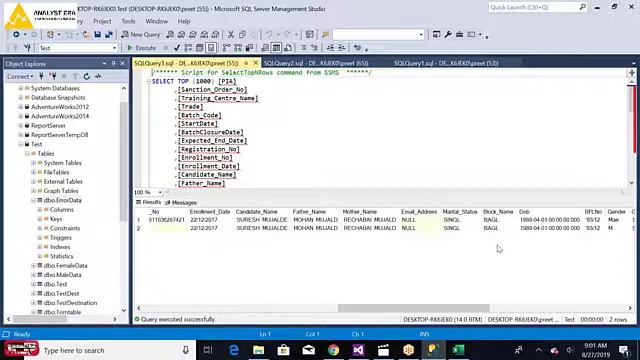Open the find combo box dropdown arrow
This screenshot has height=360, width=640.
pyautogui.click(x=421, y=35)
